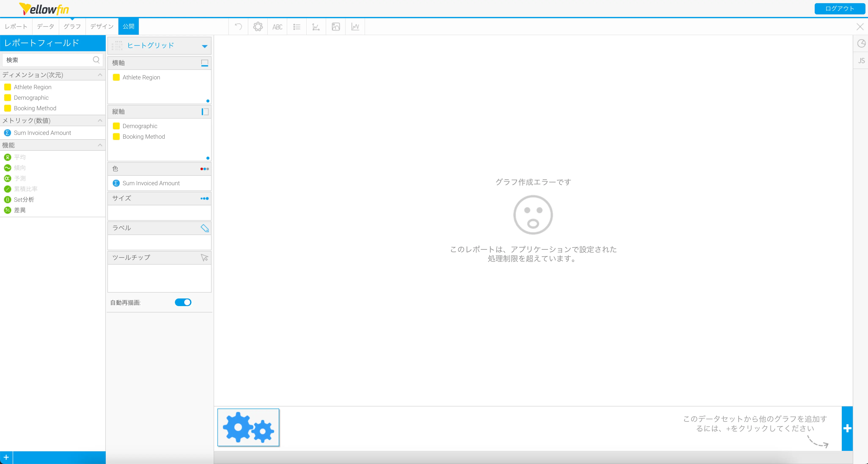Screen dimensions: 868x464
Task: Click the image background settings icon
Action: click(x=336, y=27)
